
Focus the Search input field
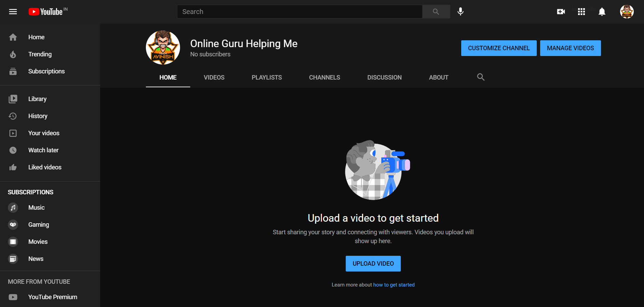(300, 12)
